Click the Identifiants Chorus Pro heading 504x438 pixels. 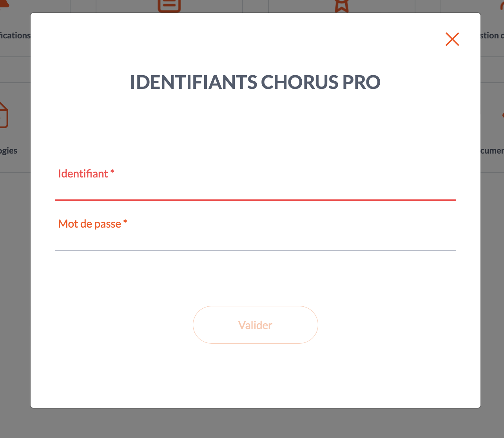(255, 82)
